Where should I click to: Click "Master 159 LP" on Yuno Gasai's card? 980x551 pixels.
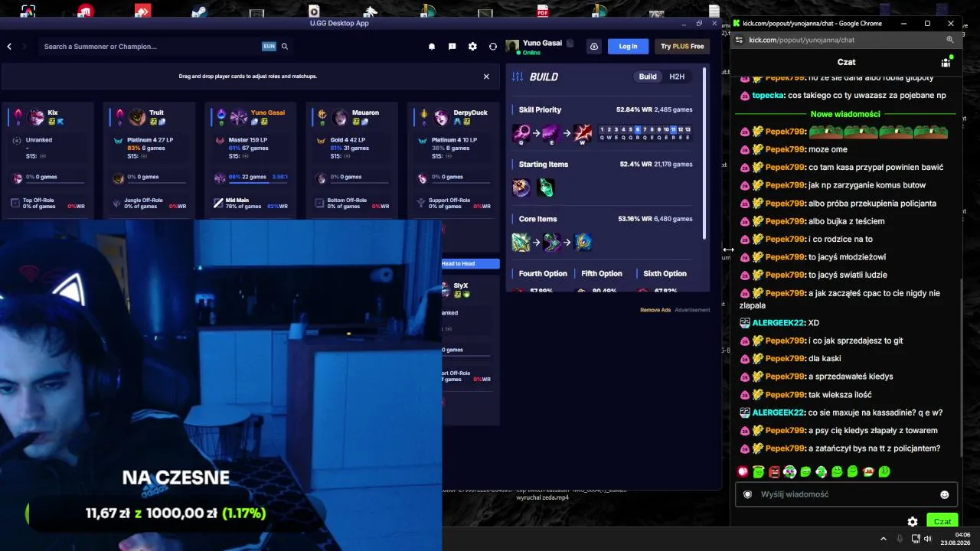pos(248,140)
